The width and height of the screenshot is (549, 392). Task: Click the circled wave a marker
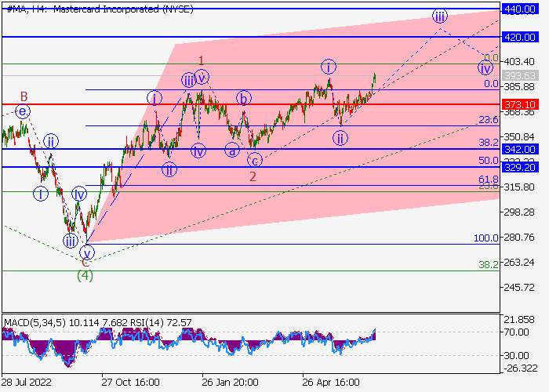click(232, 151)
